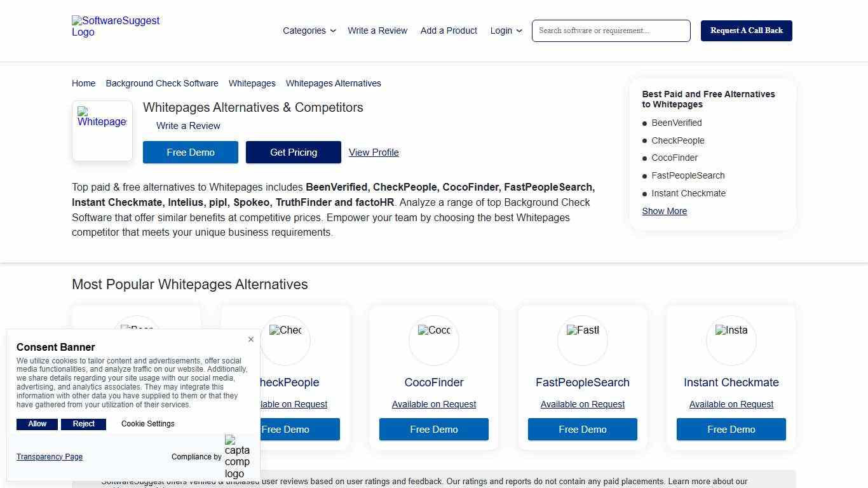Screen dimensions: 868x488
Task: Click Request A Call Back
Action: (x=746, y=30)
